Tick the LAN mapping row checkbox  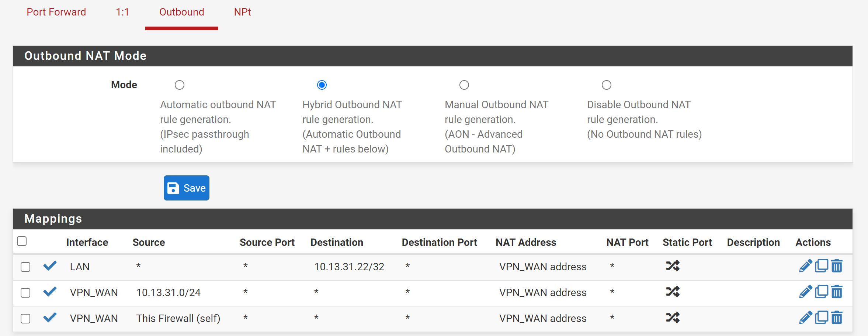click(25, 267)
